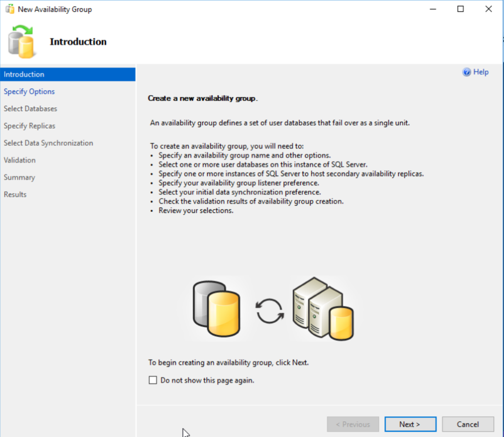Open the Validation step
Screen dimensions: 504x437
click(20, 160)
